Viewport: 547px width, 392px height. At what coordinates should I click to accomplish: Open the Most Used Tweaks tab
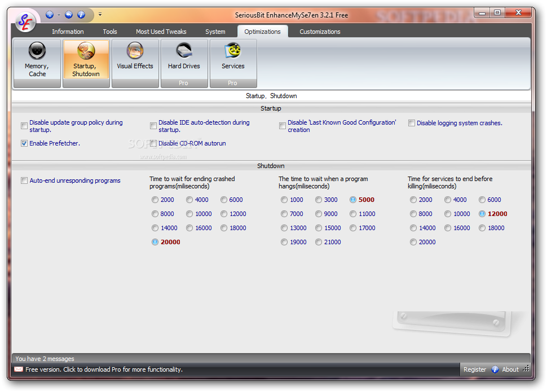(161, 32)
